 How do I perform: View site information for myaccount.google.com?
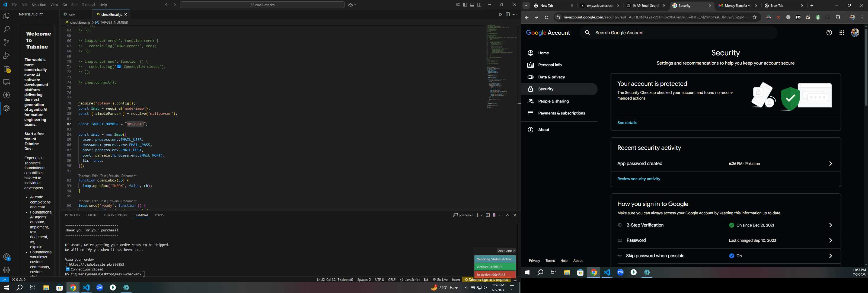tap(558, 18)
